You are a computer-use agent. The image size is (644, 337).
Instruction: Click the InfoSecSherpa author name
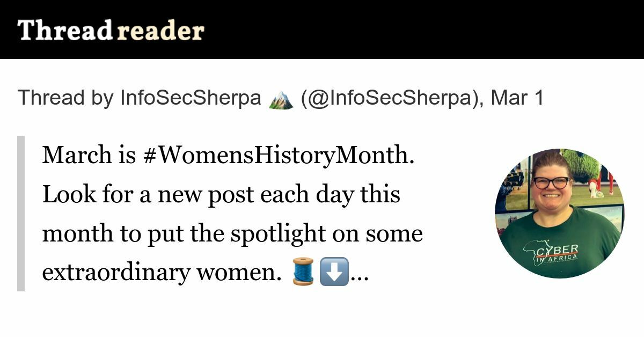click(191, 98)
